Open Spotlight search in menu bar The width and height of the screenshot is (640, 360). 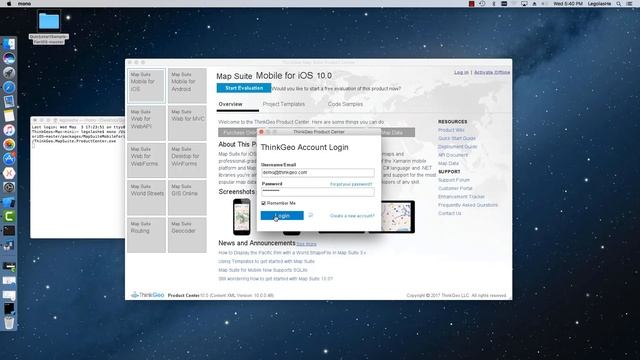tap(618, 3)
